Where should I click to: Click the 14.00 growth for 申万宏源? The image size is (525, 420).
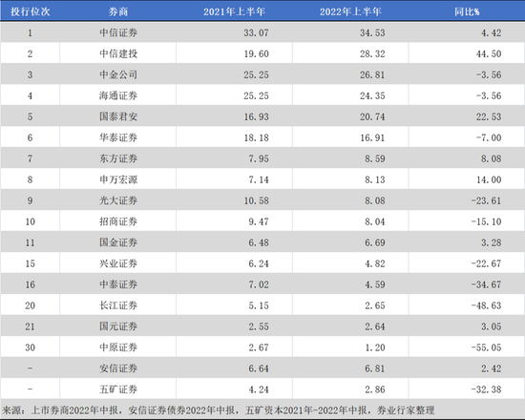tap(489, 179)
